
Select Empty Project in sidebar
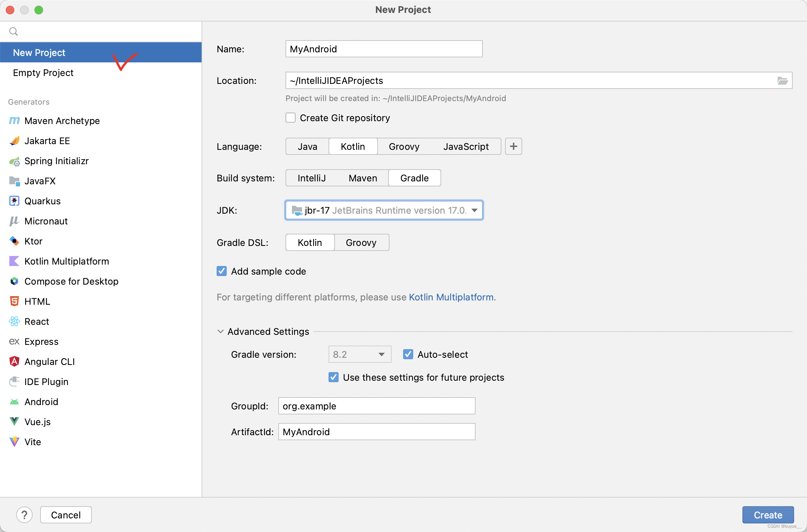[x=101, y=73]
